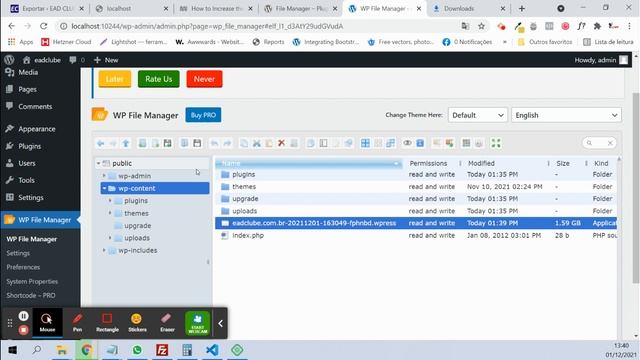Image resolution: width=640 pixels, height=360 pixels.
Task: Open the Plugins menu in the sidebar
Action: [29, 146]
